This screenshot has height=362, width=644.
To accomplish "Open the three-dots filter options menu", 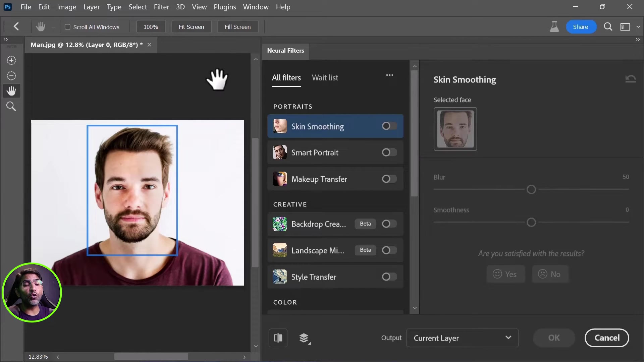I will [x=389, y=75].
